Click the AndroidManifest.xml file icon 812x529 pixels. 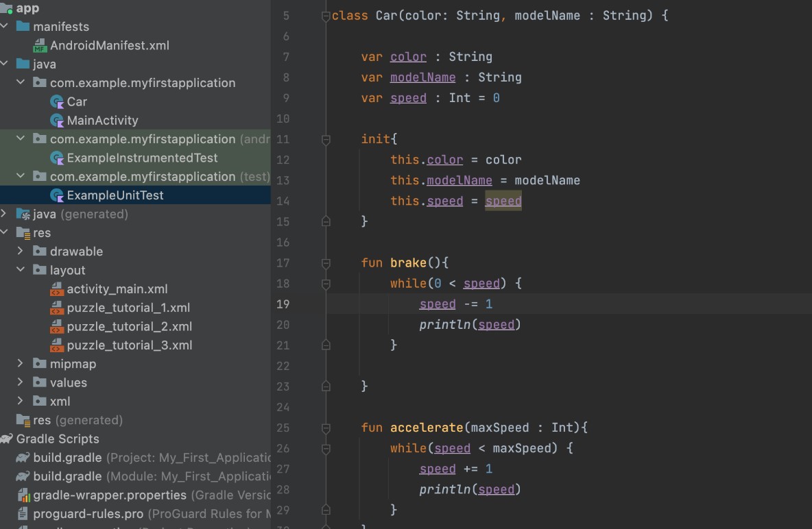click(x=40, y=45)
